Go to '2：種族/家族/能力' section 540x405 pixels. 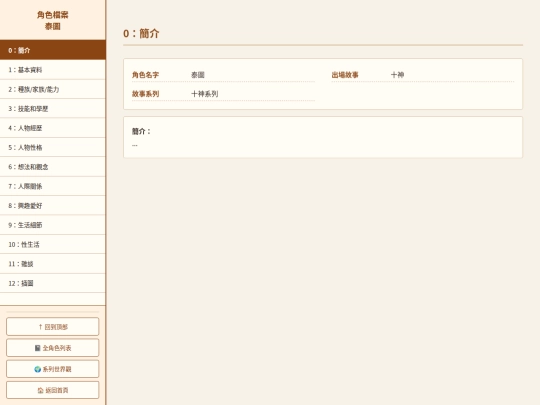pos(53,89)
